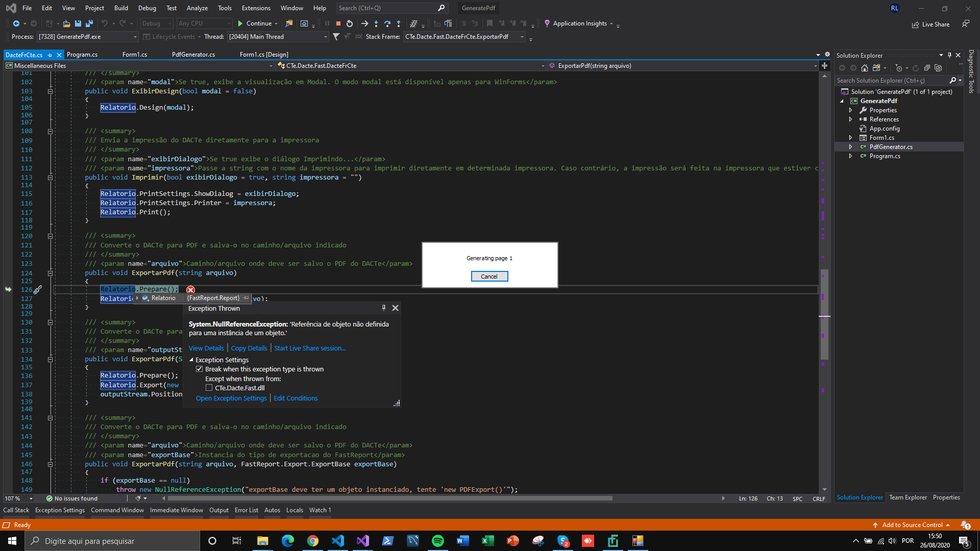Stop debugging with the red square icon
This screenshot has height=551, width=980.
point(338,23)
